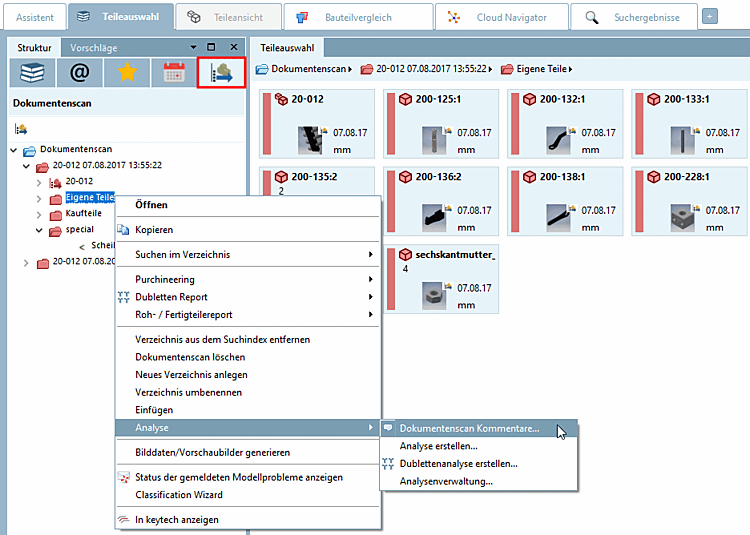Click the @ icon in the Struktur toolbar
750x535 pixels.
pos(79,73)
